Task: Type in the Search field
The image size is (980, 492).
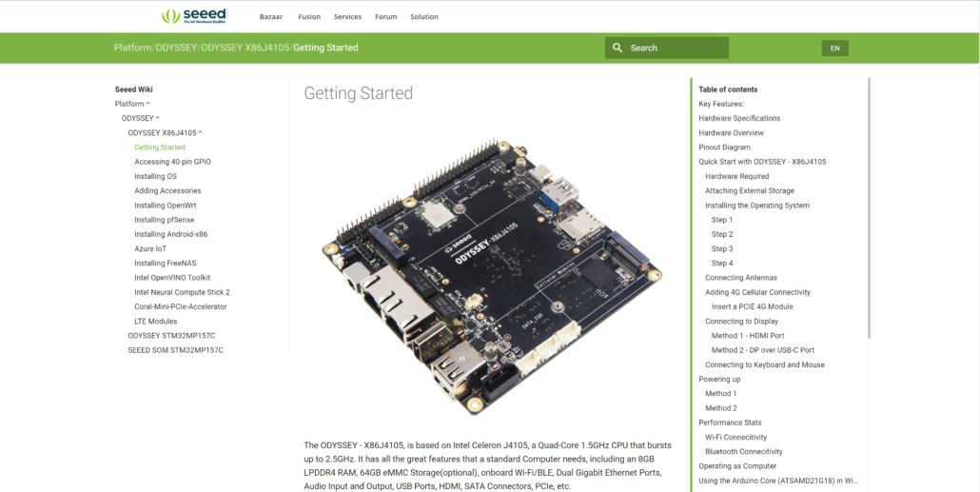Action: click(676, 48)
